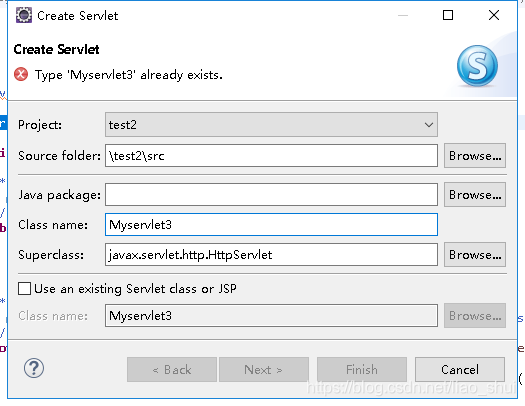Focus the Java package text field

pyautogui.click(x=271, y=194)
